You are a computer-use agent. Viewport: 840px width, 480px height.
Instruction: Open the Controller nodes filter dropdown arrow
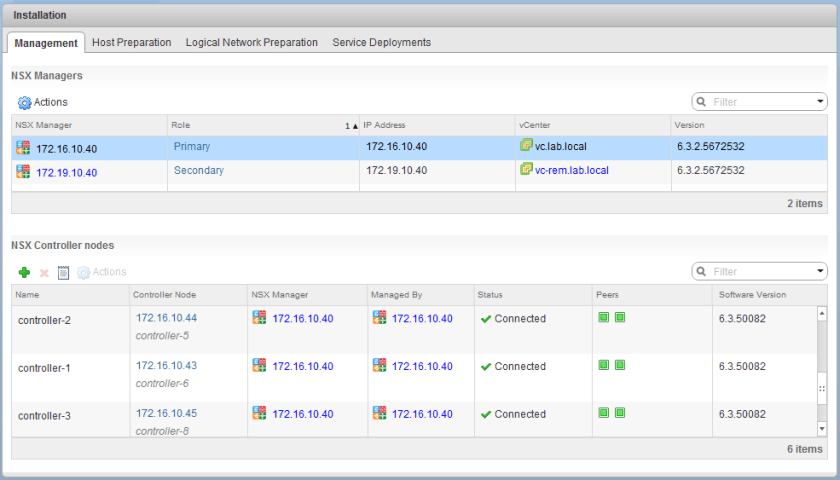point(820,272)
